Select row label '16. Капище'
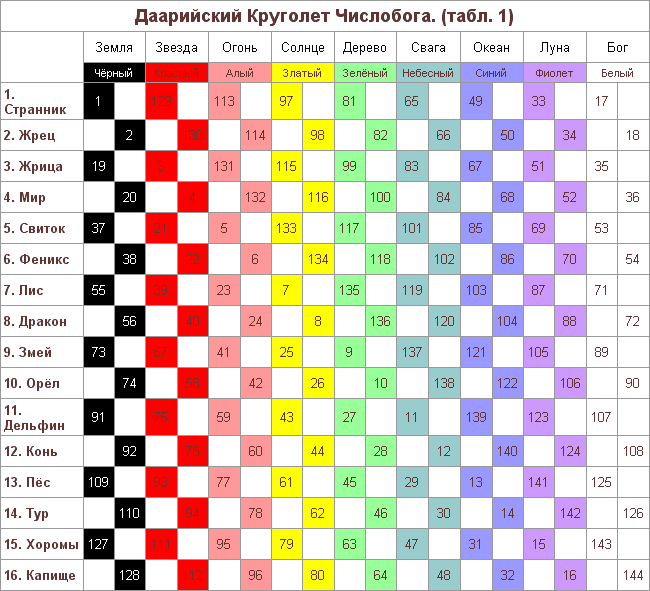The width and height of the screenshot is (650, 591). tap(41, 575)
